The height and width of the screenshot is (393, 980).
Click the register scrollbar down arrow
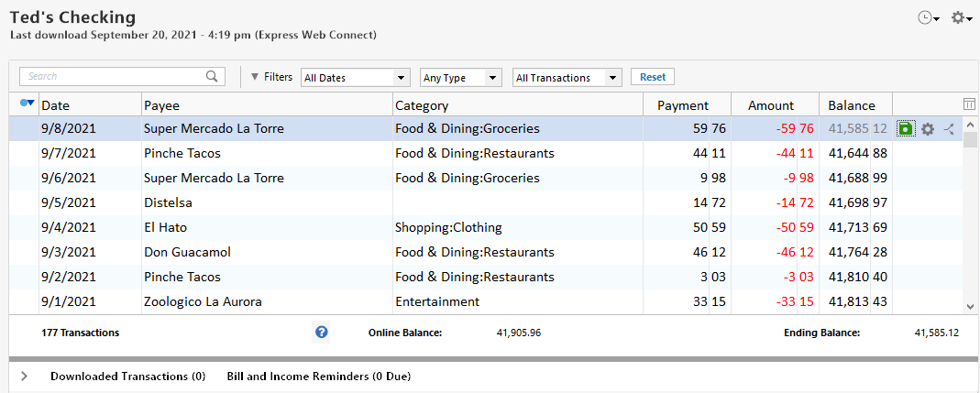point(970,307)
